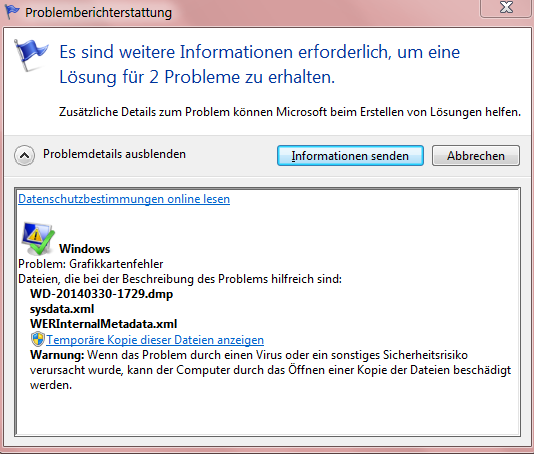Click the bold Warnung text
534x454 pixels.
click(x=57, y=355)
